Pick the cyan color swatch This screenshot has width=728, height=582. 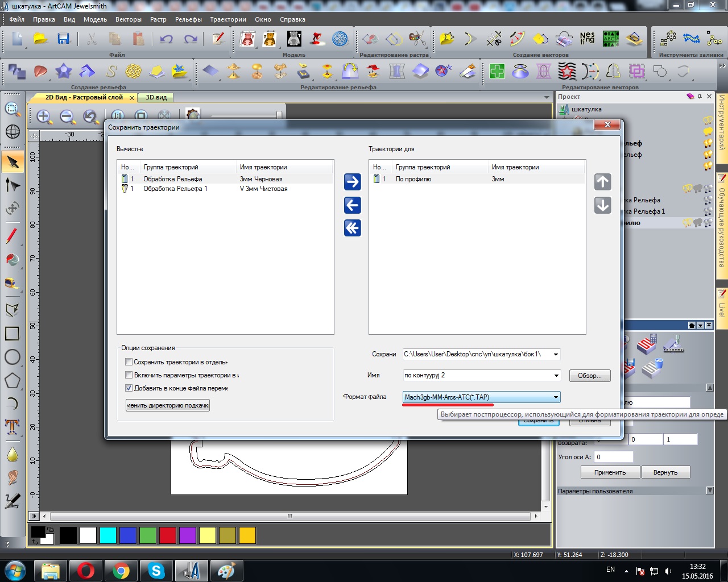[108, 535]
